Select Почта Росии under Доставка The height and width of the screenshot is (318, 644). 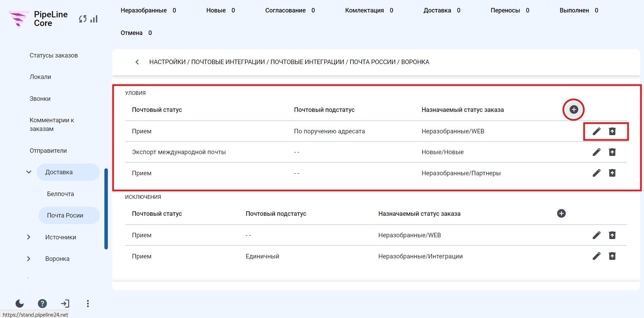click(x=69, y=215)
